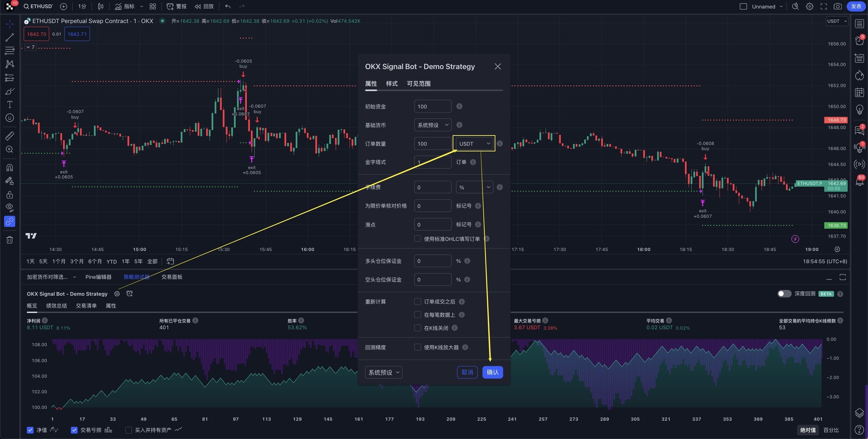Uncheck the 净值 checkbox below the chart
This screenshot has height=439, width=868.
(30, 430)
